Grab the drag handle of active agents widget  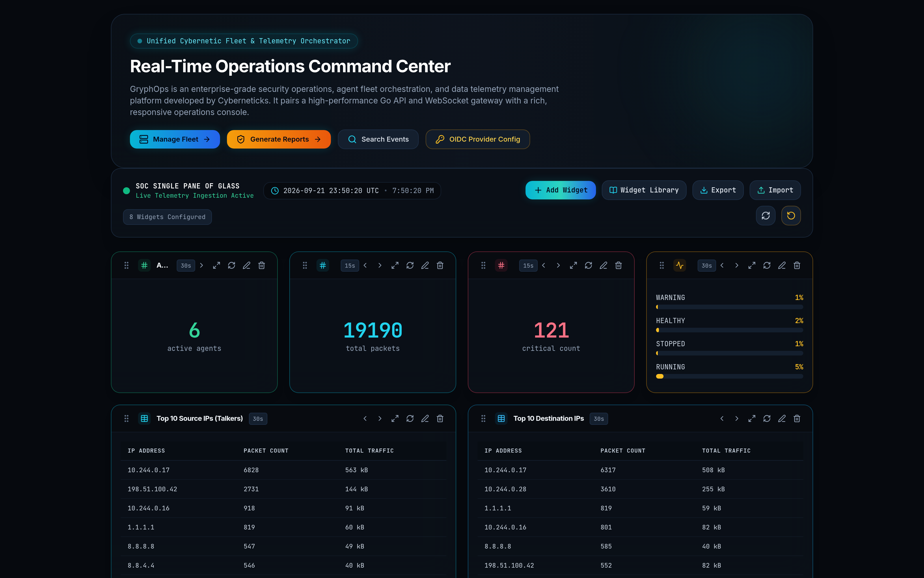pyautogui.click(x=126, y=265)
